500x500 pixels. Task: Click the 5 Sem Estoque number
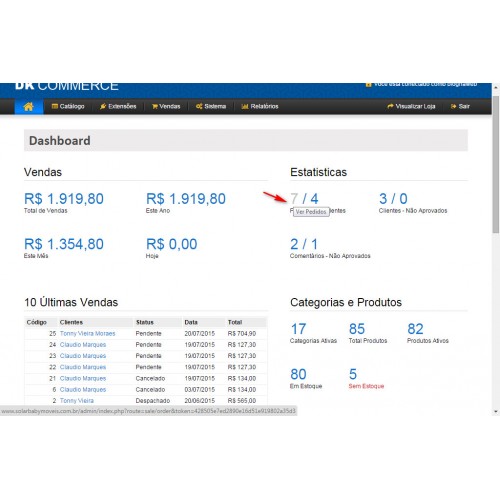[x=353, y=374]
